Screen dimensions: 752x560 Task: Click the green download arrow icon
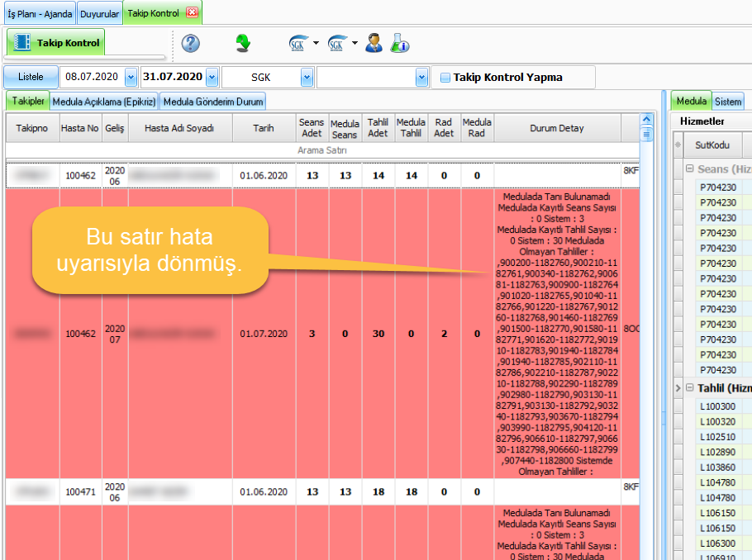tap(243, 43)
